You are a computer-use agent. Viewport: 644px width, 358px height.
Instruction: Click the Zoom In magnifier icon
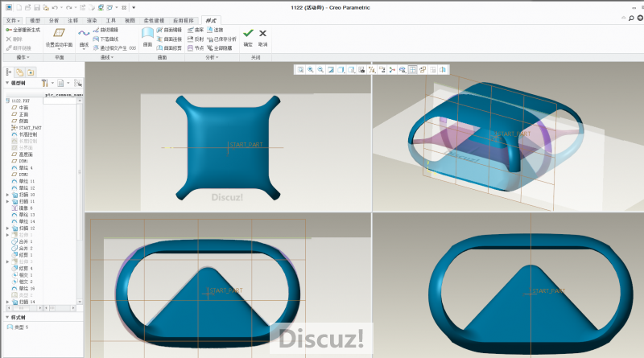[x=310, y=70]
